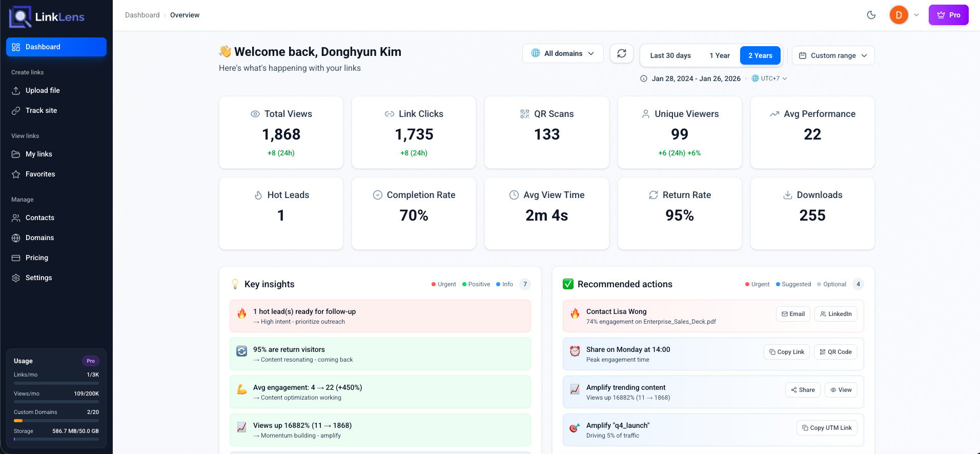Open Custom range dropdown
The height and width of the screenshot is (454, 980).
click(833, 55)
